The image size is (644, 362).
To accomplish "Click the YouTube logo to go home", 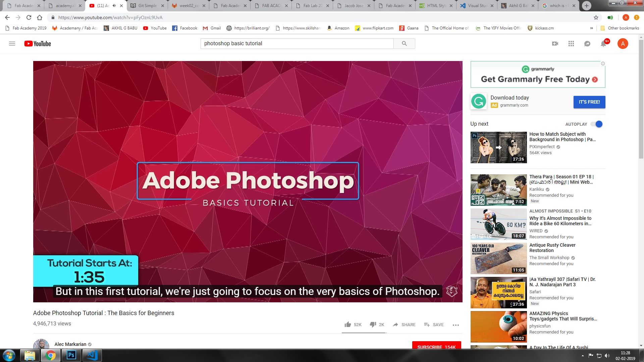I will (x=37, y=44).
